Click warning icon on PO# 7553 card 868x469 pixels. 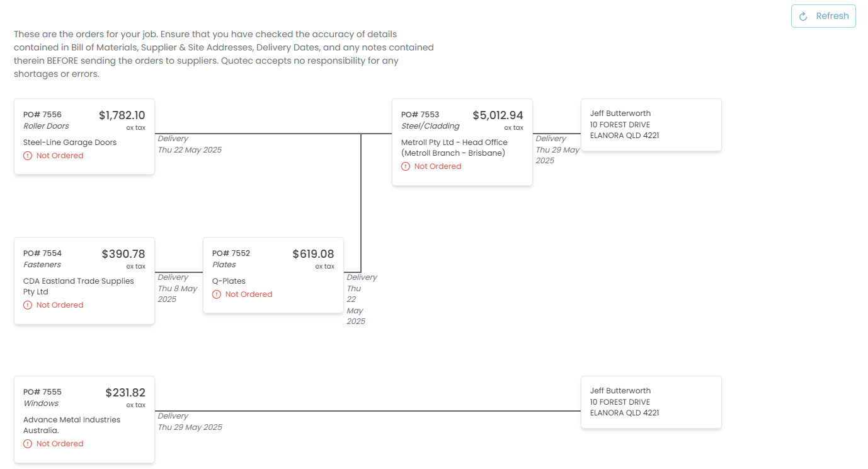pos(406,166)
